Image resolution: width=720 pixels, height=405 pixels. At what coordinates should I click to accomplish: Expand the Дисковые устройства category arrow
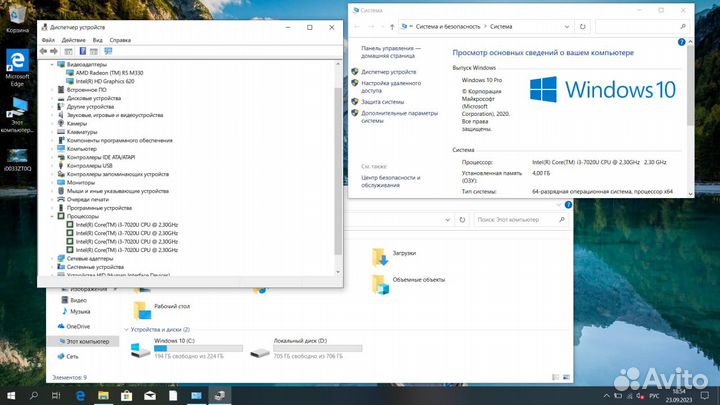(52, 98)
